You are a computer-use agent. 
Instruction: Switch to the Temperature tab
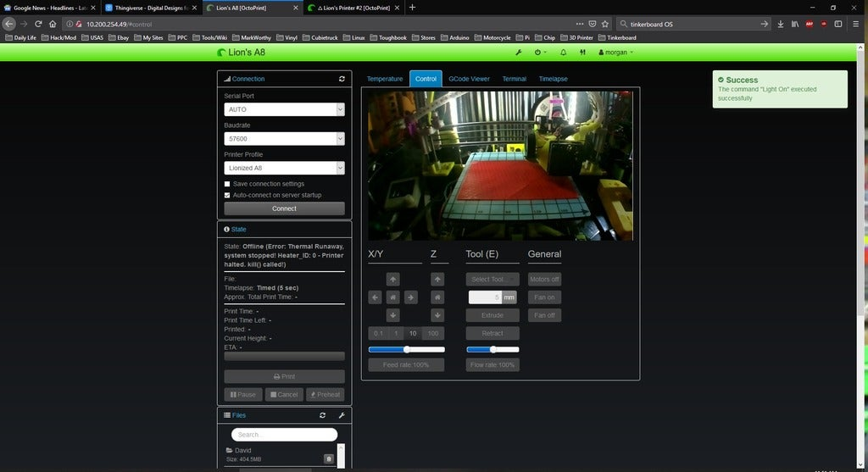[x=385, y=79]
